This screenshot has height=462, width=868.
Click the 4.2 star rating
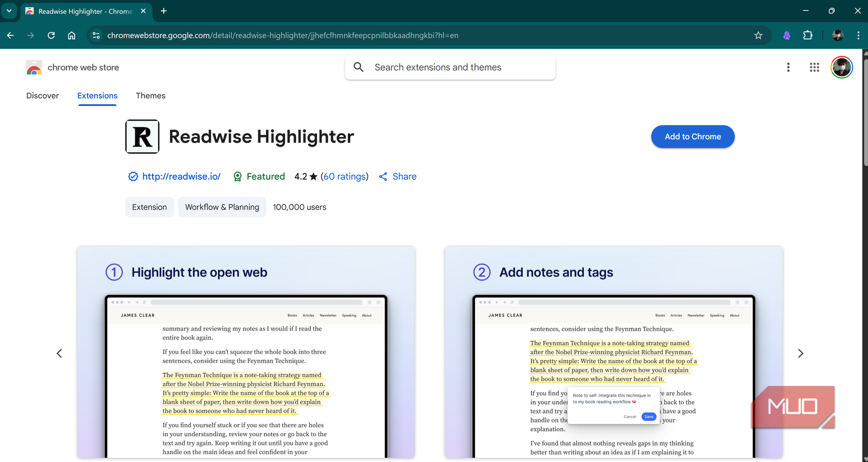(306, 177)
